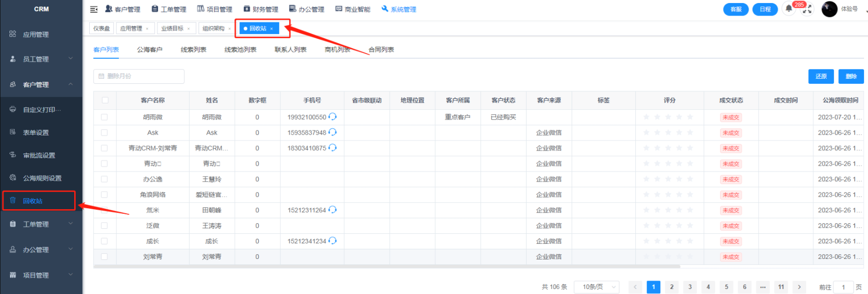868x294 pixels.
Task: Switch to the 公海客户 tab
Action: point(149,50)
